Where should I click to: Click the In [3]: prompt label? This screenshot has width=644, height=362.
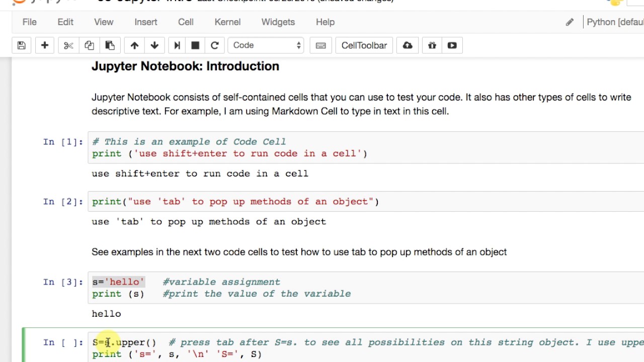coord(63,282)
